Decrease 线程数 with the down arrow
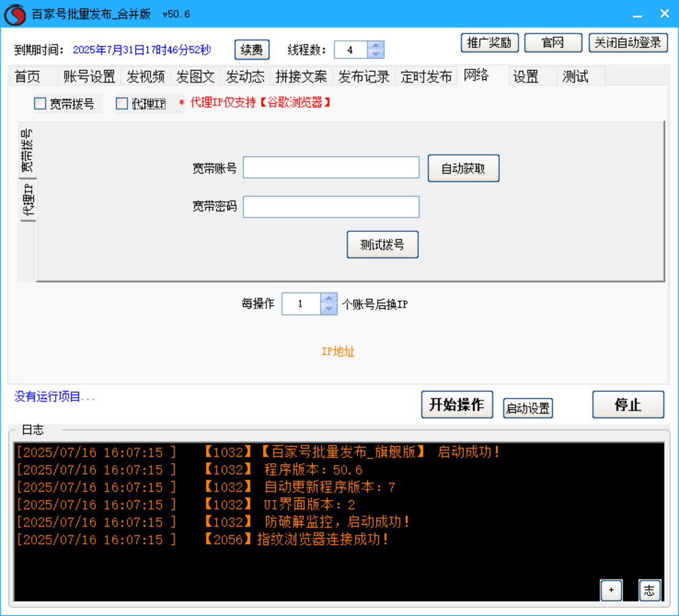This screenshot has height=616, width=679. point(376,54)
